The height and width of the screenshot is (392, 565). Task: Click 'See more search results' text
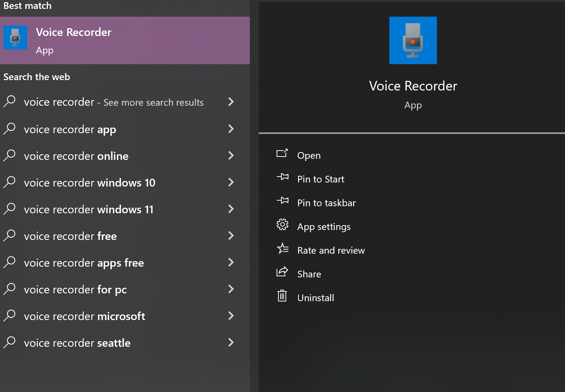pyautogui.click(x=153, y=102)
